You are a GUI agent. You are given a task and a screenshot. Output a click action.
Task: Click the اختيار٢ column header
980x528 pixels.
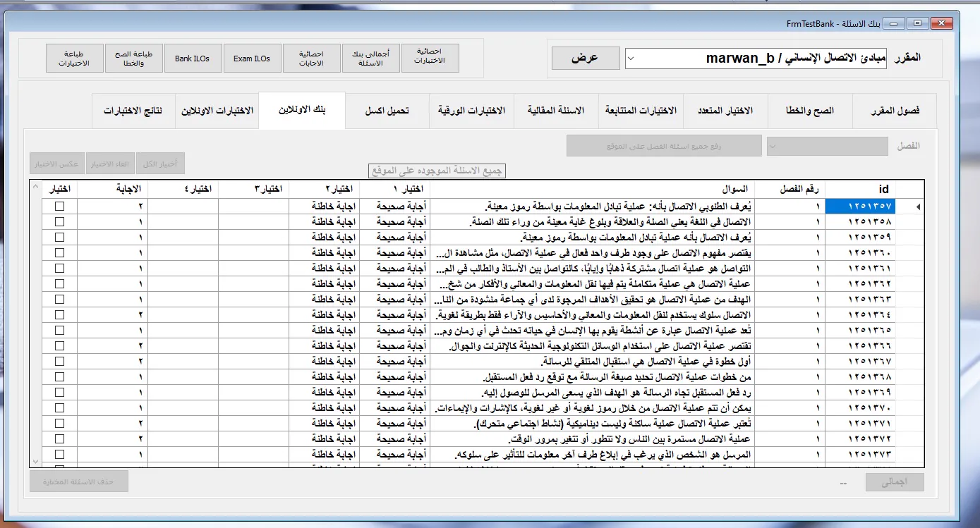(x=324, y=189)
